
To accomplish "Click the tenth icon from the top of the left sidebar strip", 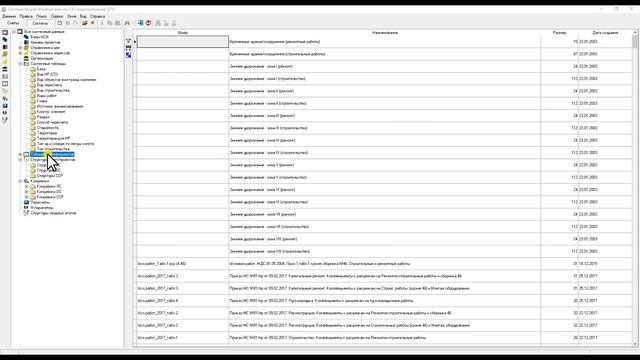I will [x=5, y=98].
